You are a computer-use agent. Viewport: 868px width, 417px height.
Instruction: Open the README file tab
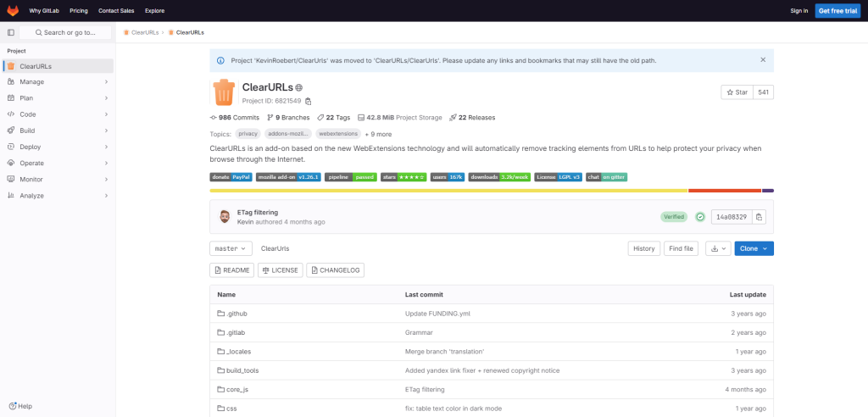tap(232, 270)
